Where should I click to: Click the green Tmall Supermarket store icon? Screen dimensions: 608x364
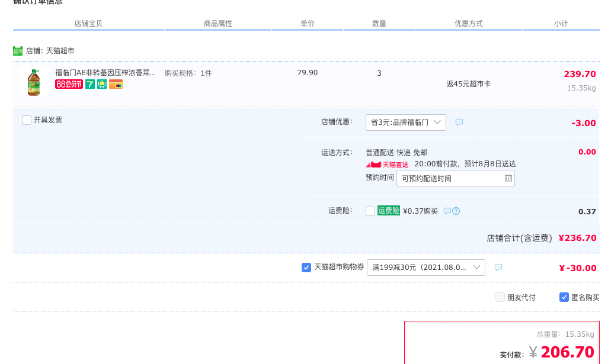18,51
